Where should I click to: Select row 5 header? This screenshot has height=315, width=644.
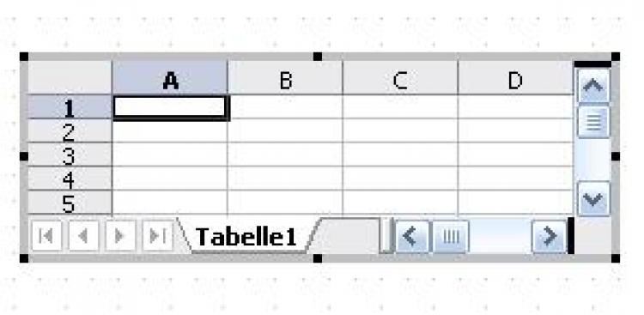pos(70,203)
